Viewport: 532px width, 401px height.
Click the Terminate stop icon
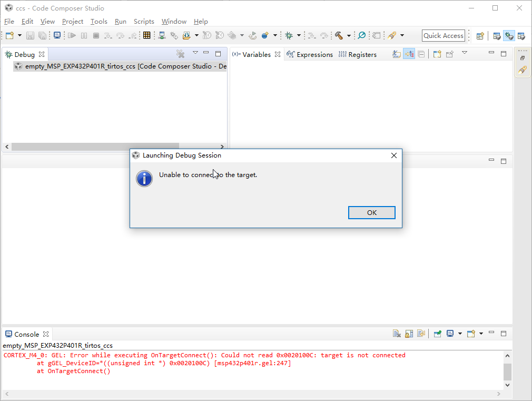(96, 35)
